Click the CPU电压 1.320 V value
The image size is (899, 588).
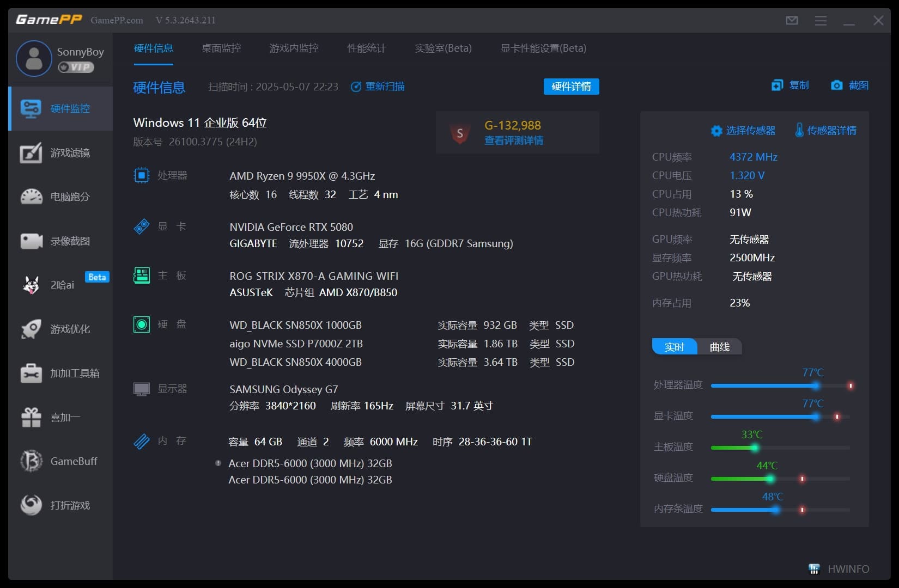747,175
